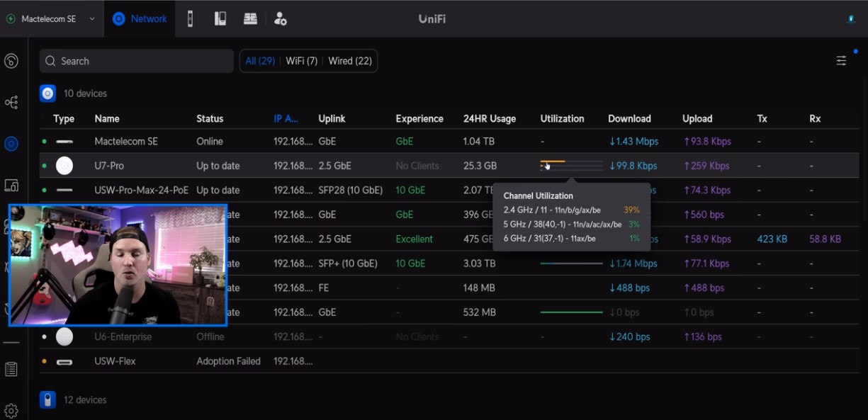Click the 1.43 Mbps download value

tap(633, 142)
